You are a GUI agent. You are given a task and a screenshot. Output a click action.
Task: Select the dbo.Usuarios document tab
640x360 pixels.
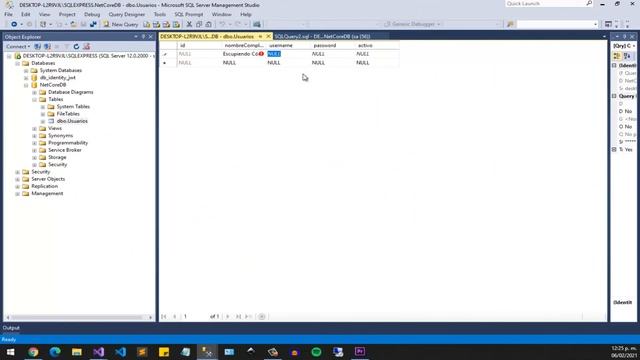[207, 36]
